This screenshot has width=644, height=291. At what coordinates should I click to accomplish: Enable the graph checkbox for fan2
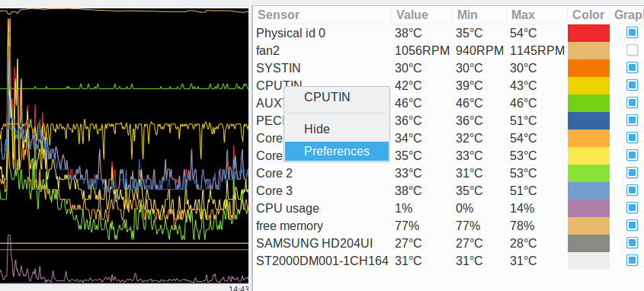point(632,50)
